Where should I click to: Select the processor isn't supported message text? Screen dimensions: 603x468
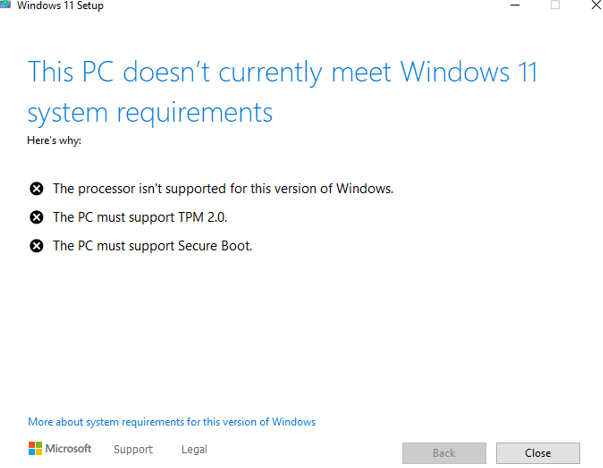pyautogui.click(x=223, y=188)
